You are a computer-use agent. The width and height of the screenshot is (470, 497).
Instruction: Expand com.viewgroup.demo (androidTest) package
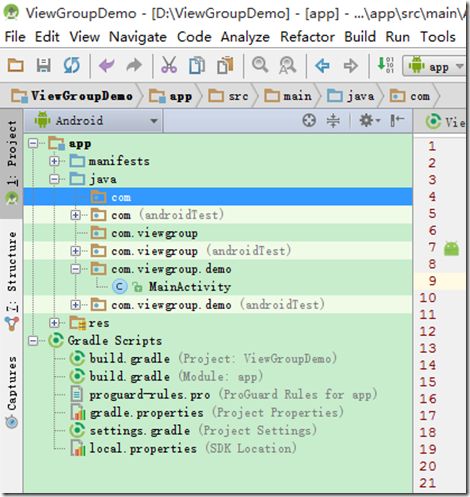[76, 305]
